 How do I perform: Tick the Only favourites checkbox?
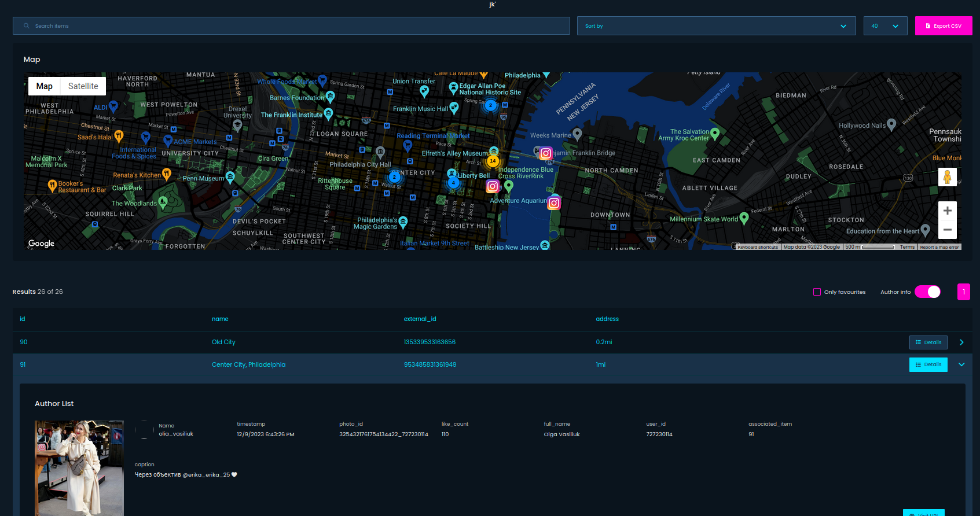pos(817,292)
